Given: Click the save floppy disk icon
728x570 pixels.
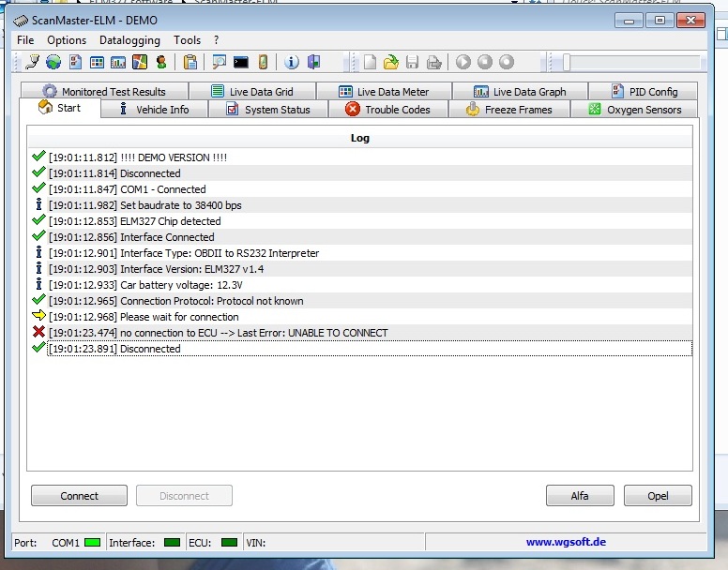Looking at the screenshot, I should (x=412, y=63).
